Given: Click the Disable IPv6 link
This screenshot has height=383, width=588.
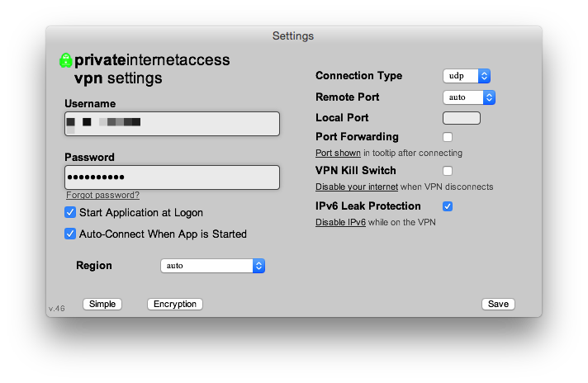Looking at the screenshot, I should click(340, 222).
